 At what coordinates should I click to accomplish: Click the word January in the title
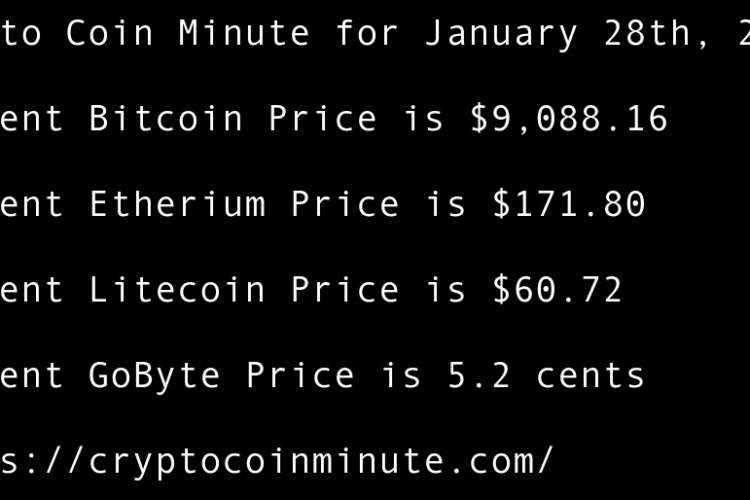[501, 33]
